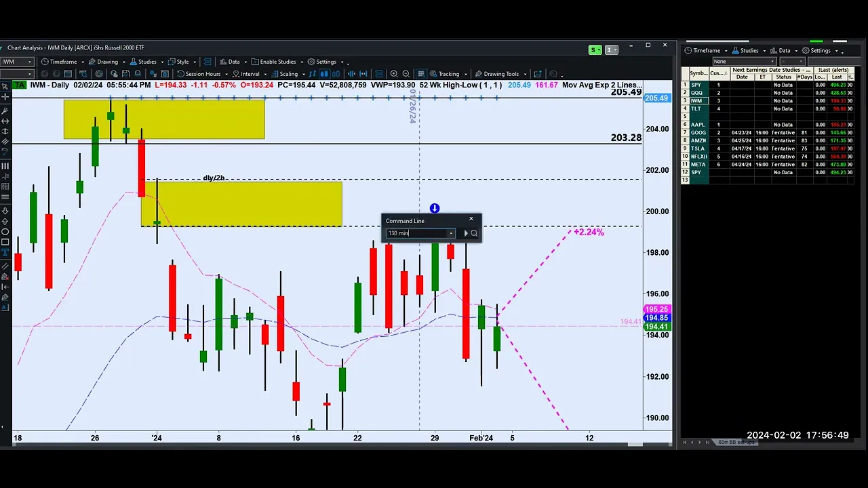
Task: Open the chart Studies menu
Action: [147, 62]
